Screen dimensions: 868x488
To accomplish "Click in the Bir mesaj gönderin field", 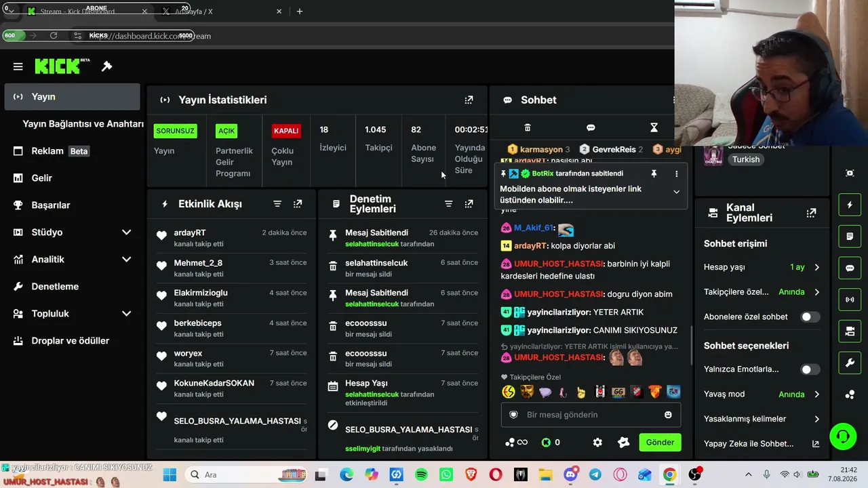I will pyautogui.click(x=591, y=415).
